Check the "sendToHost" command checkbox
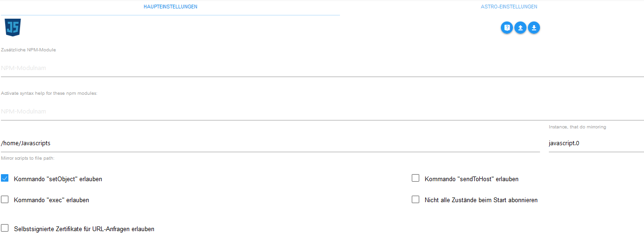 coord(415,178)
